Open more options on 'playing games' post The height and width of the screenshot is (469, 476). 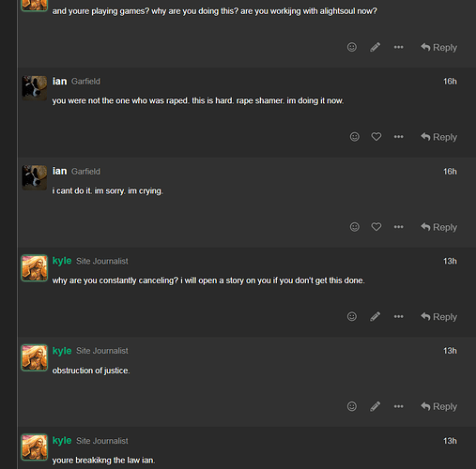point(398,47)
